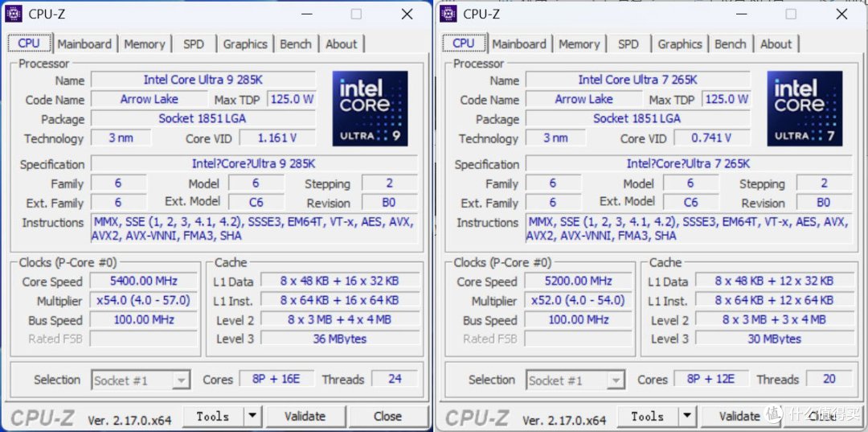Click Cores value 8P + 16E
The image size is (868, 432).
[x=276, y=380]
